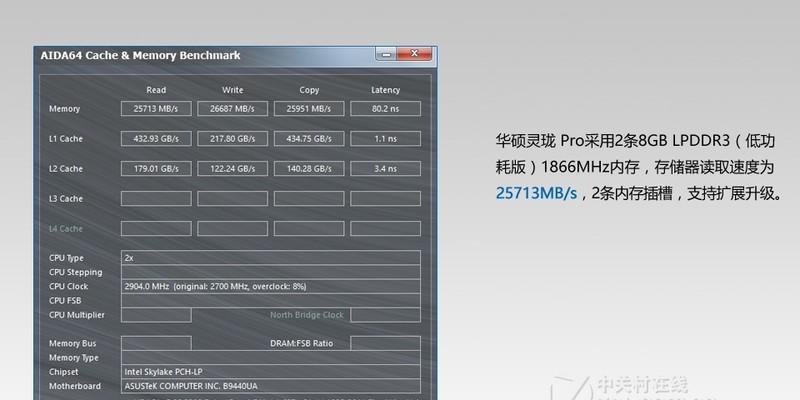Click the CPU Type field showing 2x
This screenshot has height=400, width=800.
(x=271, y=258)
